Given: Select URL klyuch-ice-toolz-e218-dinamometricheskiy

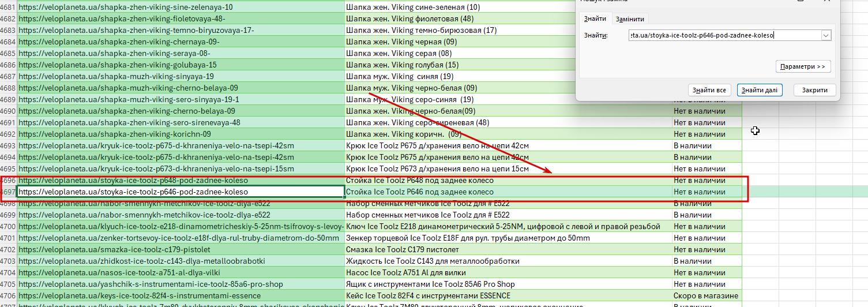Looking at the screenshot, I should coord(181,226).
